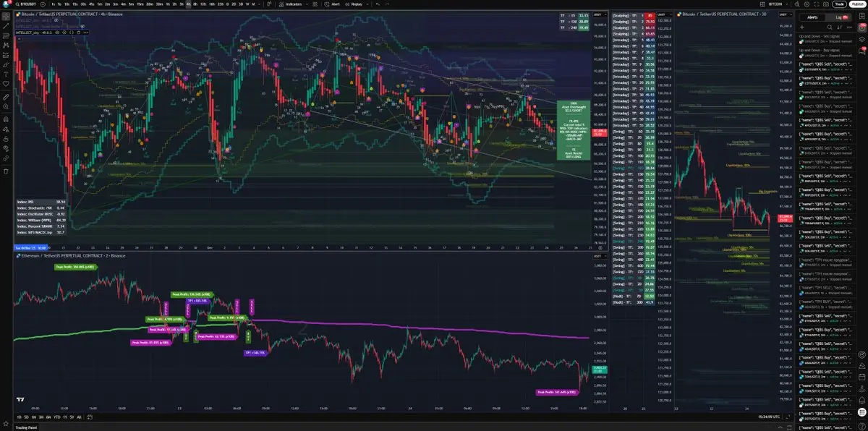Viewport: 868px width, 431px height.
Task: Open the heart icons drawing tool
Action: tap(6, 84)
